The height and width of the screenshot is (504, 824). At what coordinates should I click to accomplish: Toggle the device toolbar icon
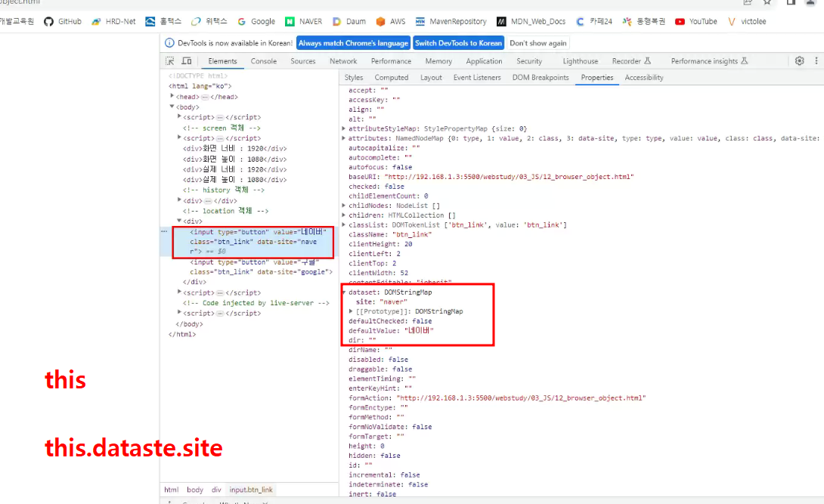point(187,61)
